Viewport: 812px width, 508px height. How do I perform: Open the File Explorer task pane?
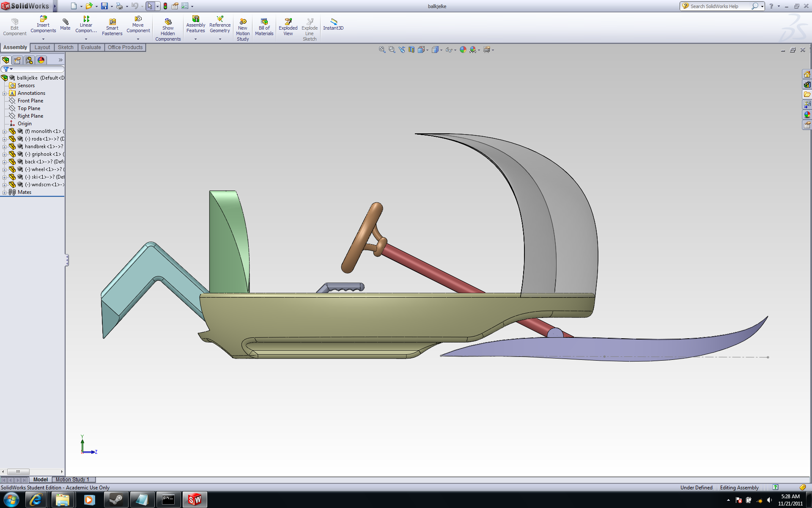(807, 94)
